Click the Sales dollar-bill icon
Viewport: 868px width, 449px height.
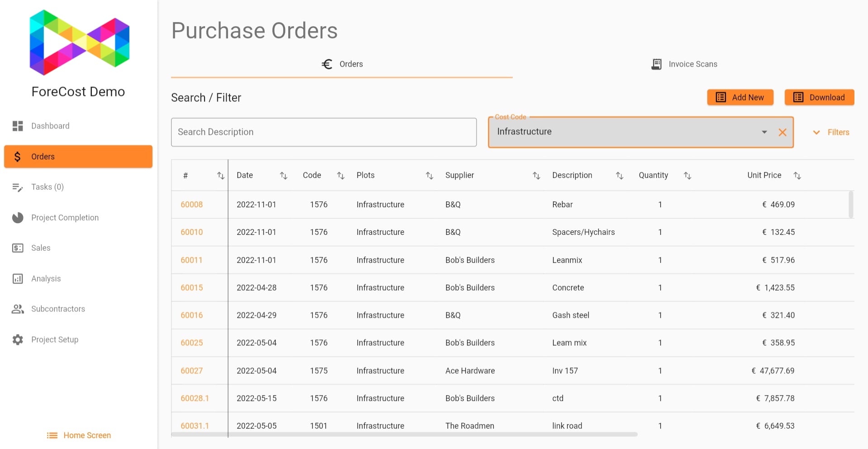tap(18, 248)
